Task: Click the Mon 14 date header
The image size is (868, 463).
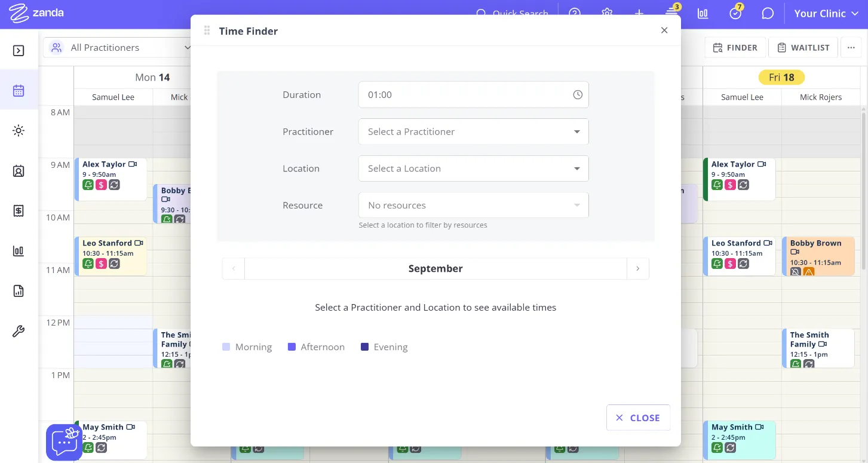Action: click(x=152, y=77)
